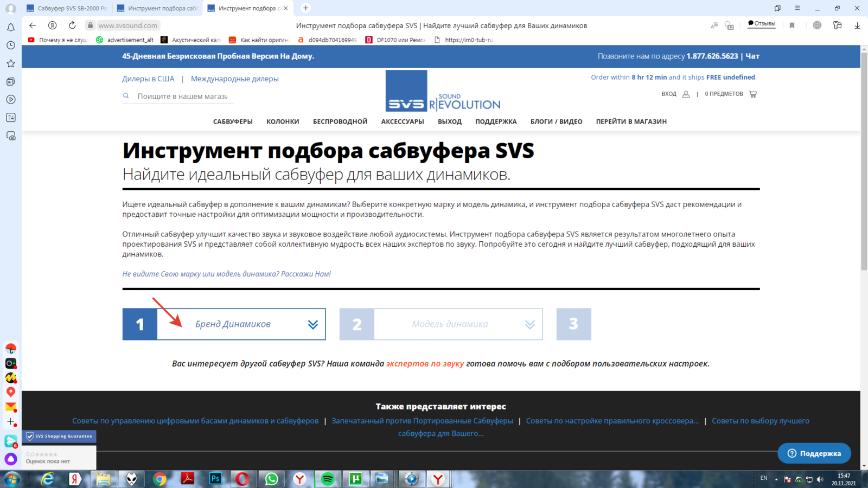The image size is (868, 488).
Task: Open browsing history clock icon in sidebar
Action: coord(11,46)
